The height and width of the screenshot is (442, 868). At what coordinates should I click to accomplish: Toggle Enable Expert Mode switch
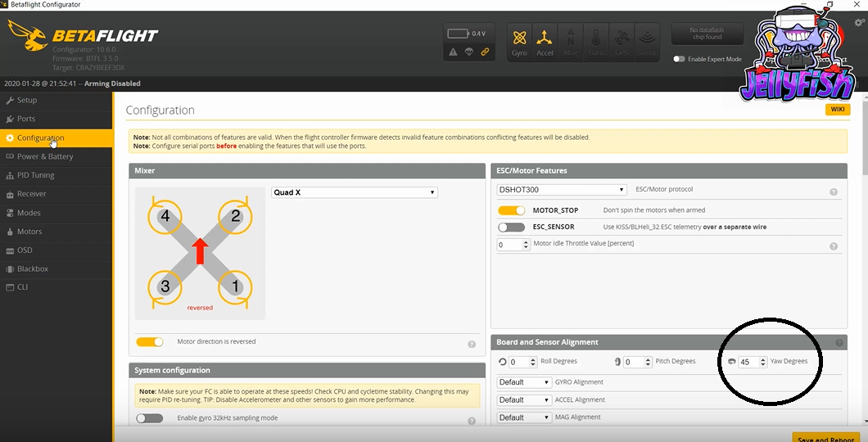tap(679, 59)
